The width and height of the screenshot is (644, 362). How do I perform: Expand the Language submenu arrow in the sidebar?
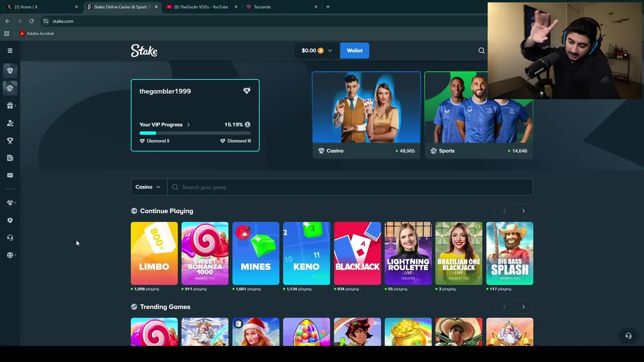pyautogui.click(x=16, y=255)
